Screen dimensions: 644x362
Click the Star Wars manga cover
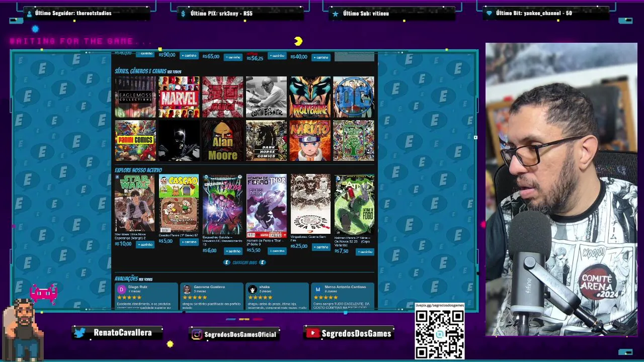tap(134, 203)
